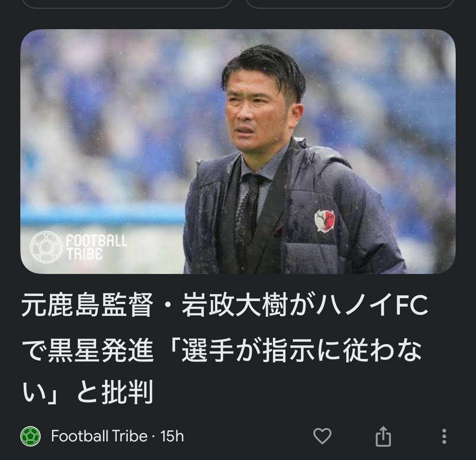Click the 15h timestamp

pyautogui.click(x=172, y=436)
